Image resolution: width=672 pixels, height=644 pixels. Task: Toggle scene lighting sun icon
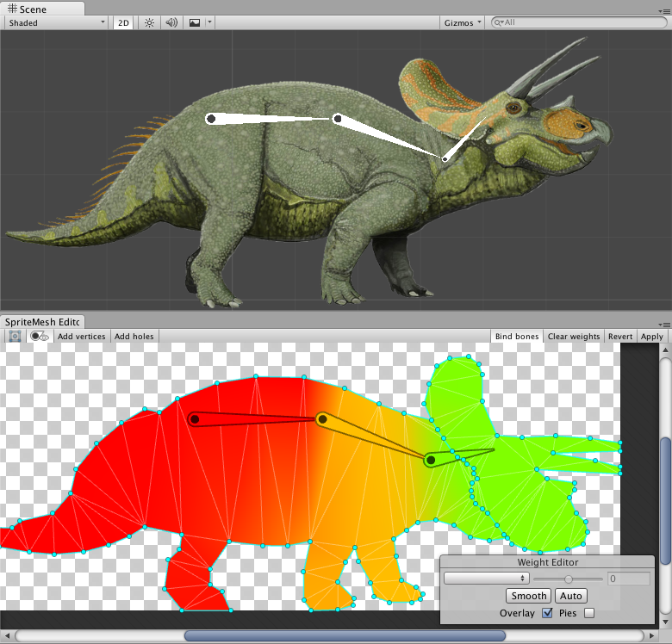click(x=150, y=23)
